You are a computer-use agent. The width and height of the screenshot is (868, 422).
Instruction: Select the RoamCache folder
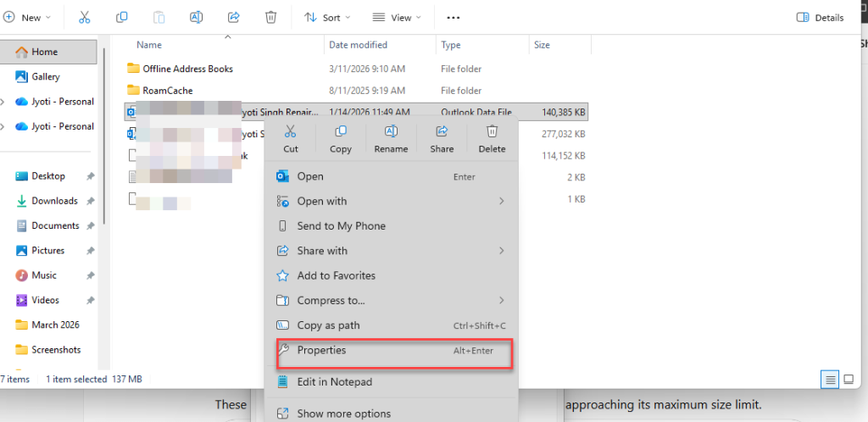pyautogui.click(x=357, y=91)
